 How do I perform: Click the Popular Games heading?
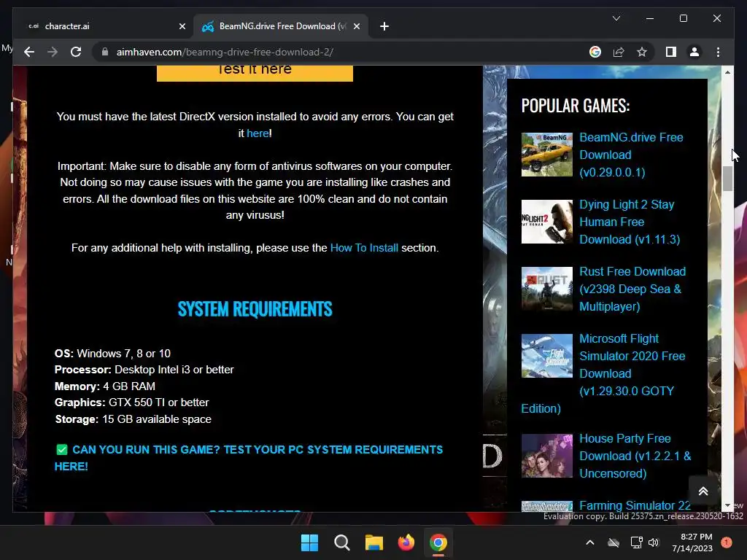(x=576, y=106)
